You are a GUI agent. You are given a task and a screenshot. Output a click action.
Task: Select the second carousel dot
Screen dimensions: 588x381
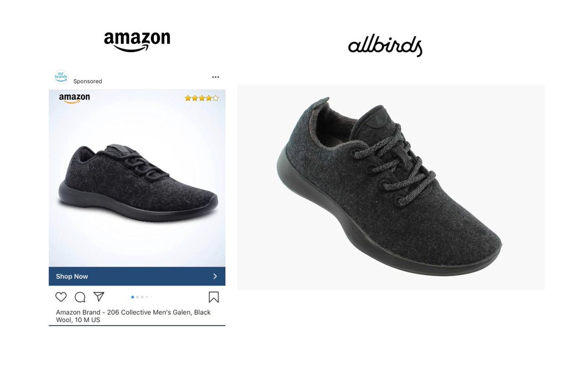[138, 297]
